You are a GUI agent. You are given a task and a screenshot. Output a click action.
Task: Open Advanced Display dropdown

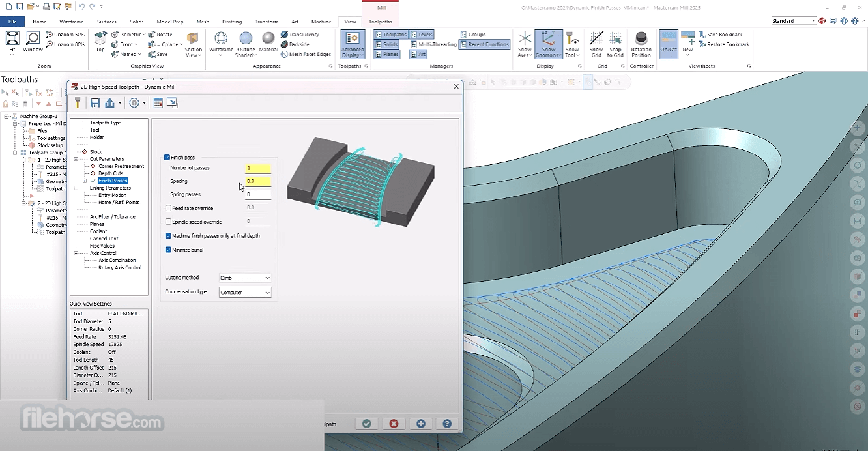353,44
